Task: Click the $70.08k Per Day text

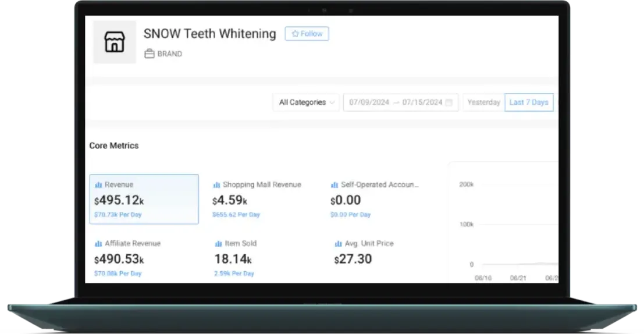Action: point(118,273)
